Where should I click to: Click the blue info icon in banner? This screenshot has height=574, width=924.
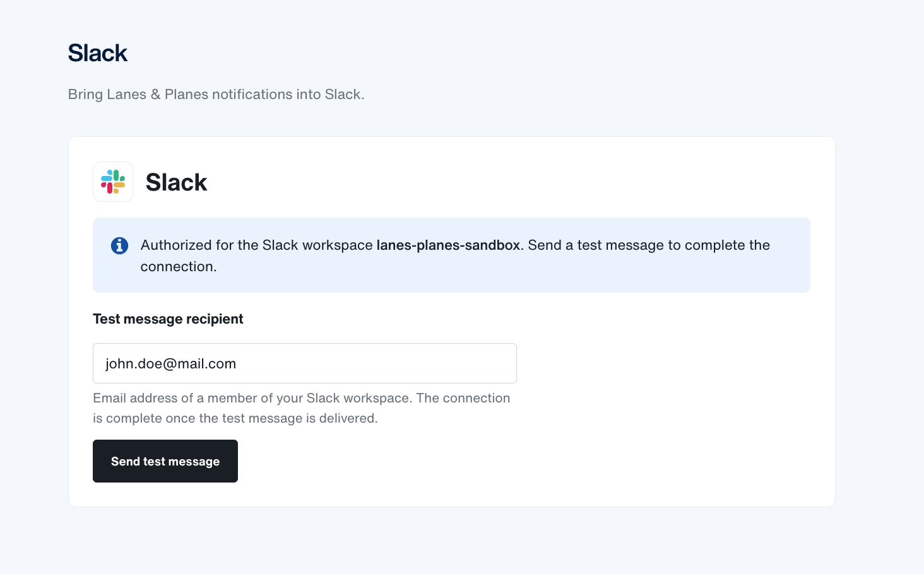click(x=119, y=245)
